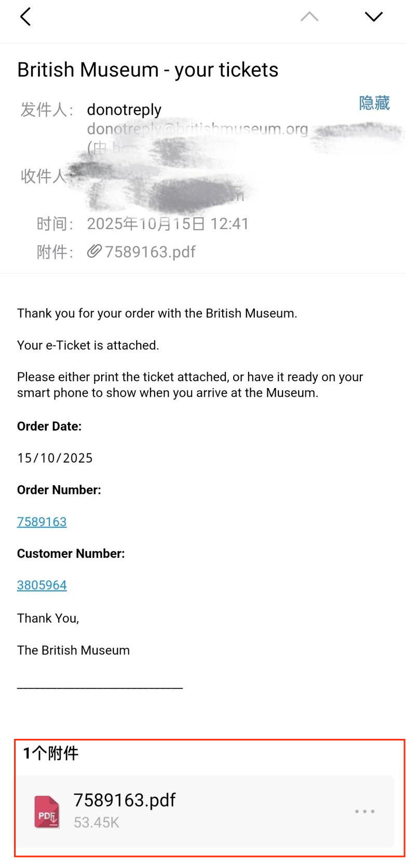The image size is (406, 868).
Task: Click the paperclip icon in the email header
Action: [94, 252]
